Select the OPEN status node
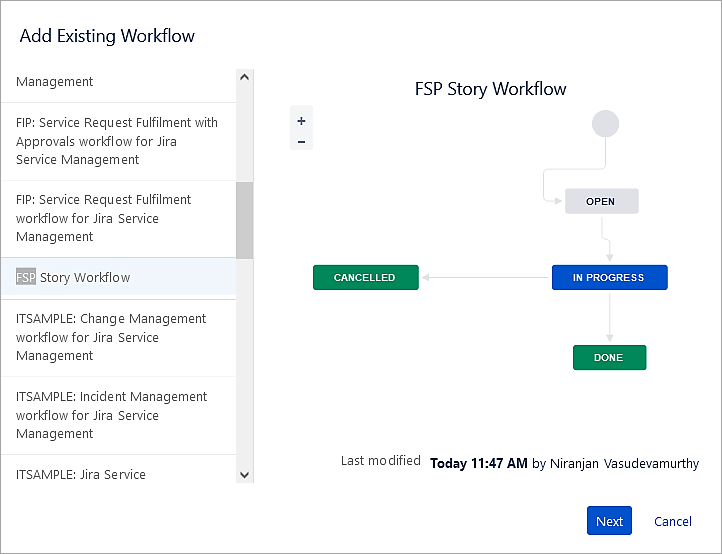 (x=601, y=201)
